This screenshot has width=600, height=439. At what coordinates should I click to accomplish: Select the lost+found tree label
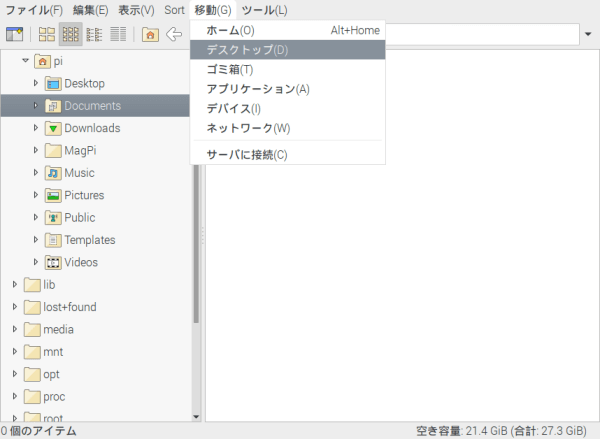(70, 307)
